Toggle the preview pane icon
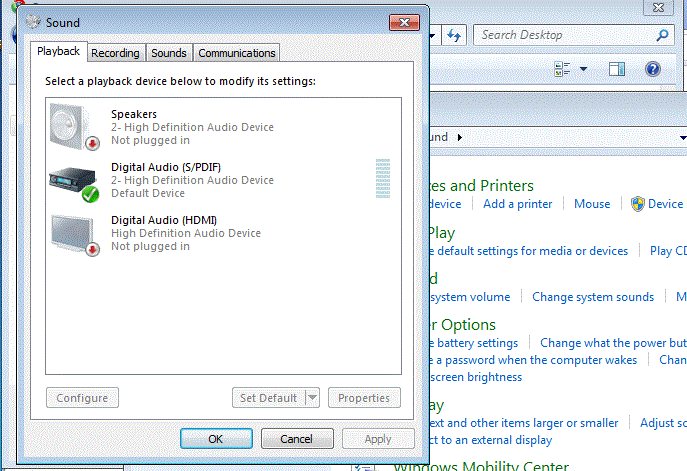The image size is (687, 471). (x=617, y=69)
